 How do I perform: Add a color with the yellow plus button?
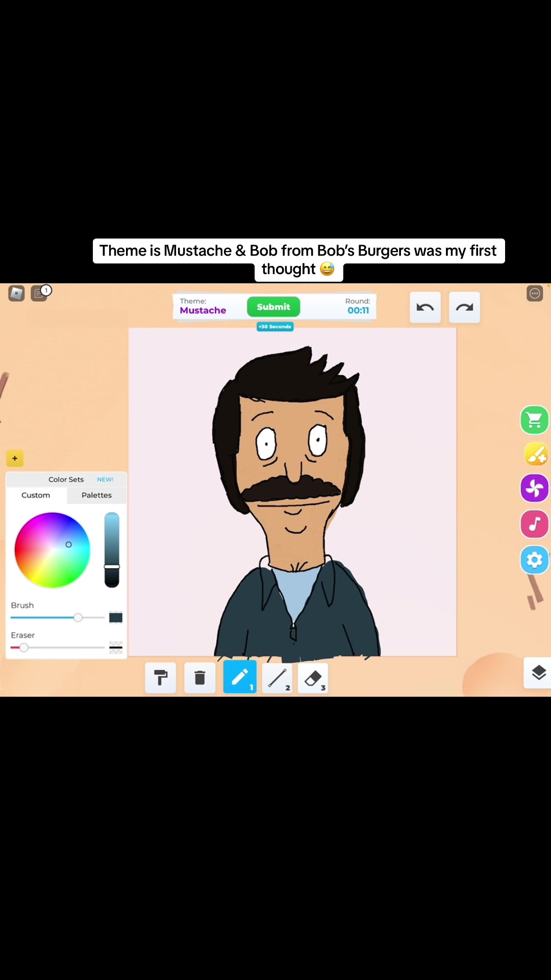[x=15, y=458]
